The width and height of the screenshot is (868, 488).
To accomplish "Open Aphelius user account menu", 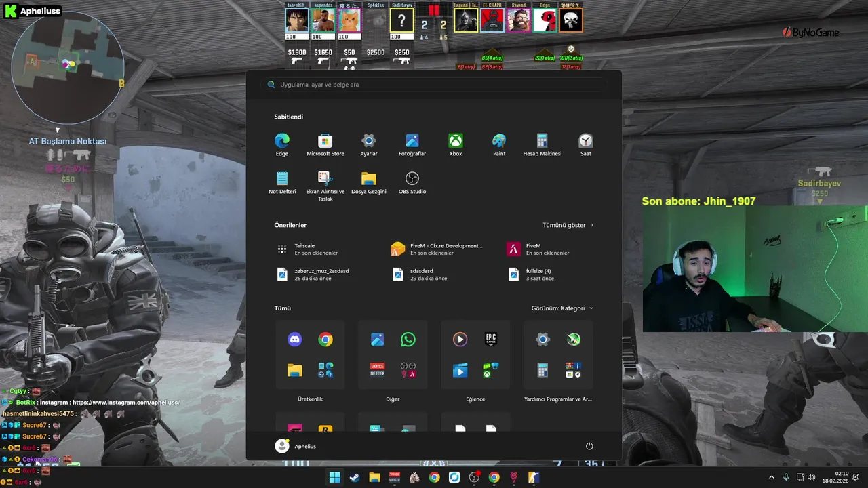I will point(296,446).
